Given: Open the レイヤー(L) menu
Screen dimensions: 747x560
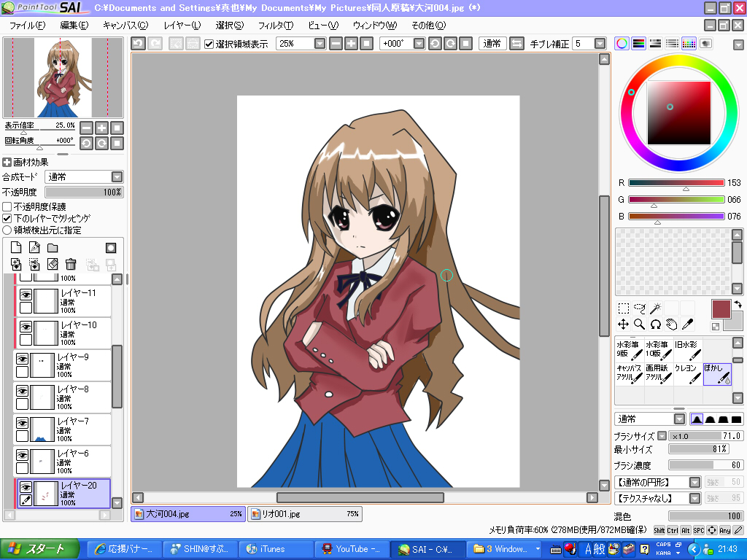Looking at the screenshot, I should (x=182, y=26).
